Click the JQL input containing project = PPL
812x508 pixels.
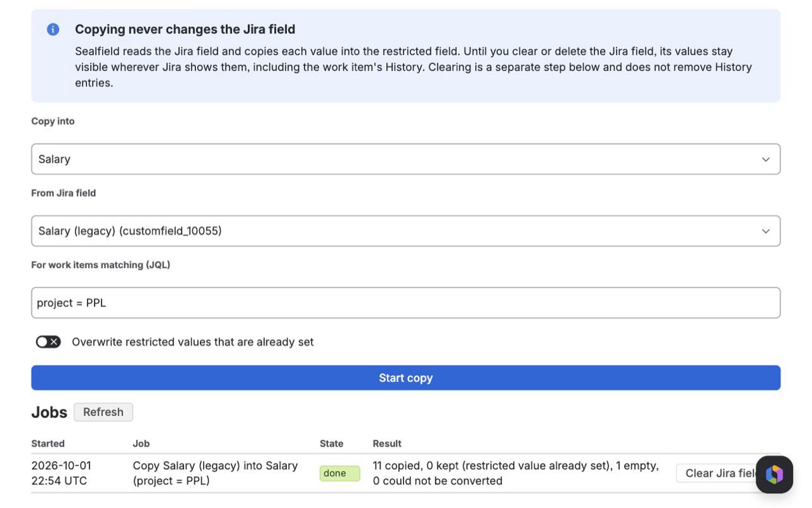pos(405,303)
